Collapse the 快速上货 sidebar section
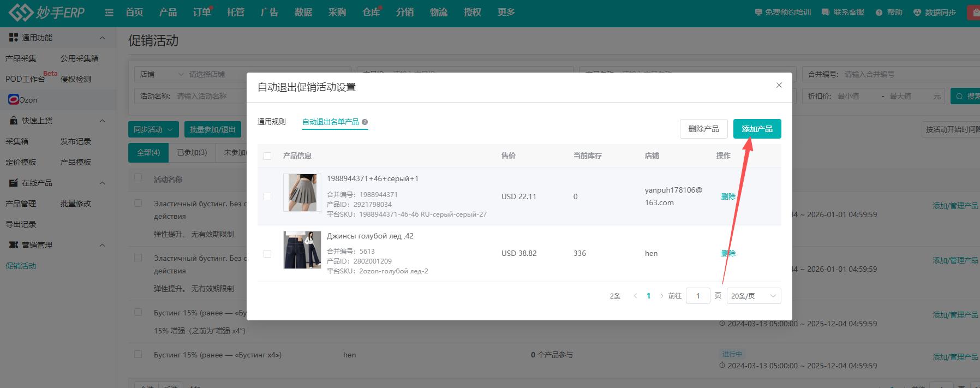This screenshot has width=980, height=388. coord(102,121)
